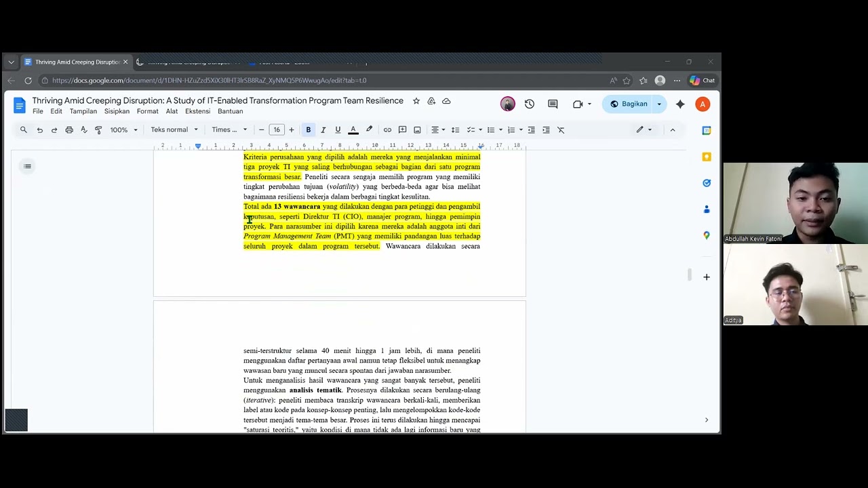This screenshot has height=488, width=868.
Task: Click the Bagikan share button
Action: click(x=629, y=104)
